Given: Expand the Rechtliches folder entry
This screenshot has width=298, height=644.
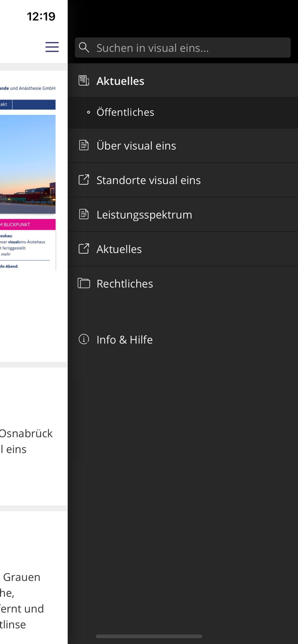Looking at the screenshot, I should click(125, 283).
